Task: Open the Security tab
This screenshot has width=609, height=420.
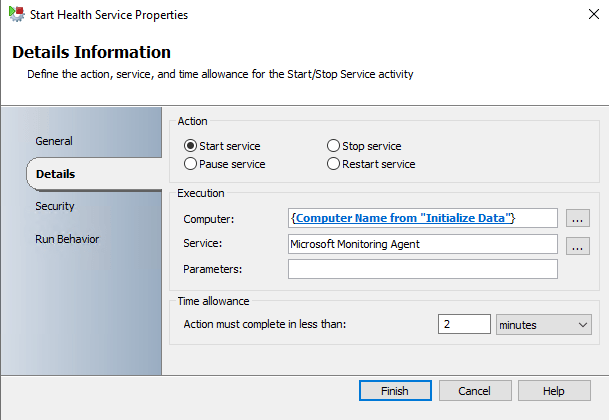Action: (x=55, y=206)
